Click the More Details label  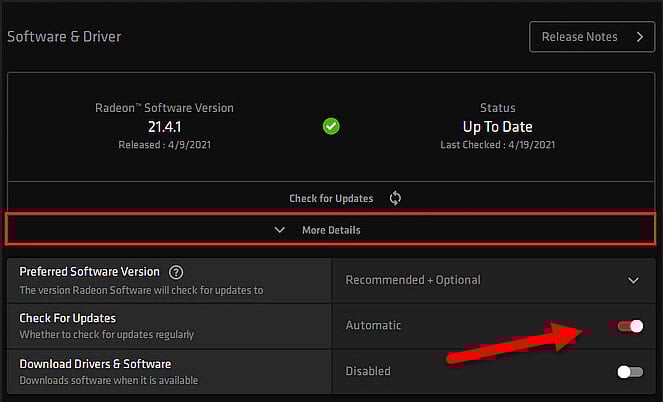(x=331, y=230)
